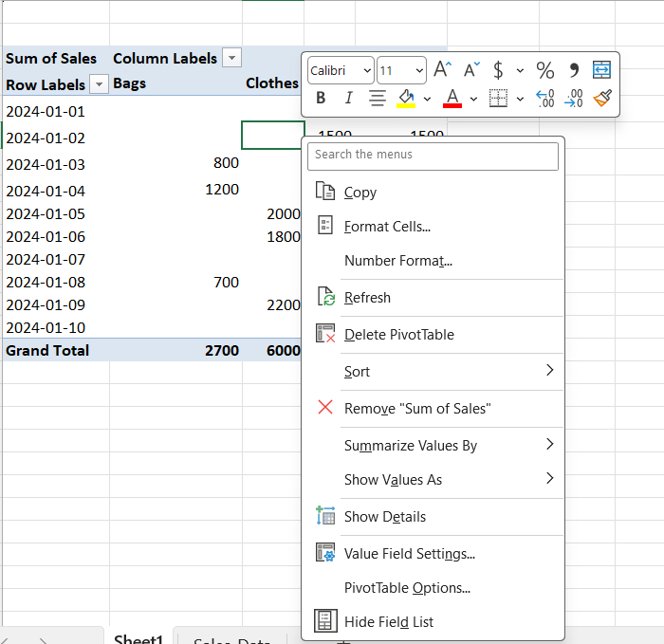
Task: Click the Decrease Decimal icon
Action: (x=573, y=98)
